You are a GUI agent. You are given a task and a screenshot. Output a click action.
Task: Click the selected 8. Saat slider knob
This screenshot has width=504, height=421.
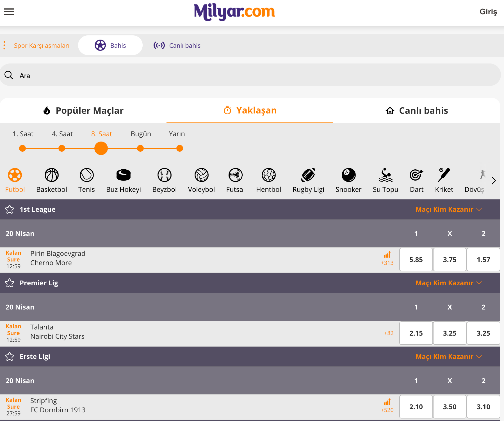101,148
